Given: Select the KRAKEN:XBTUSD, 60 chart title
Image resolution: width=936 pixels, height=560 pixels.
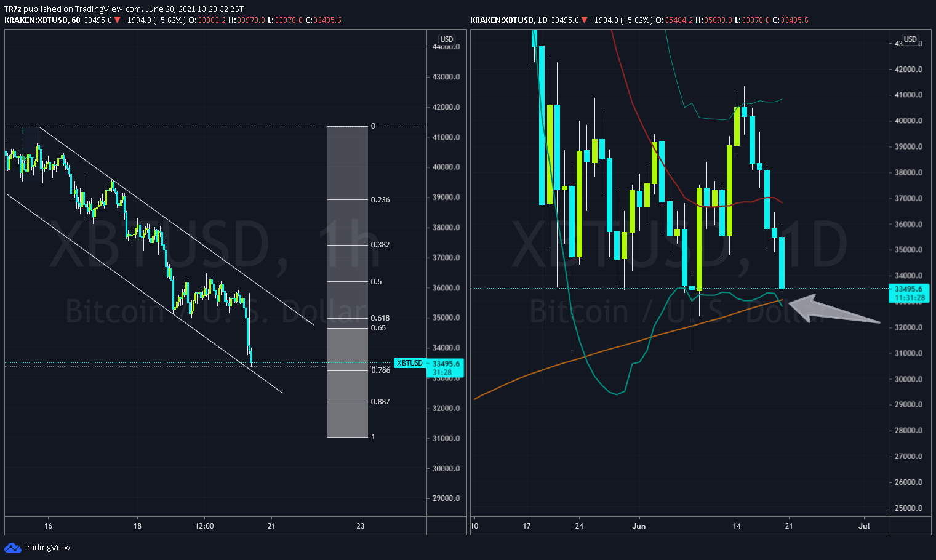Looking at the screenshot, I should click(42, 20).
